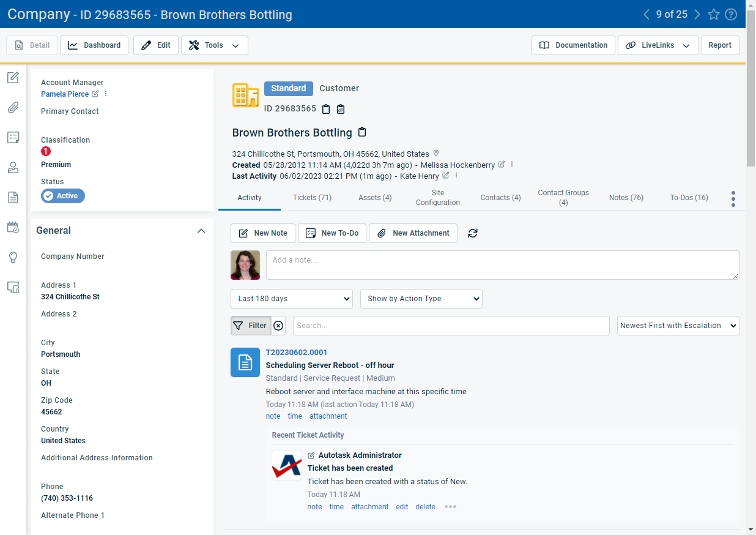The image size is (756, 535).
Task: Open the Show by Action Type dropdown
Action: 421,299
